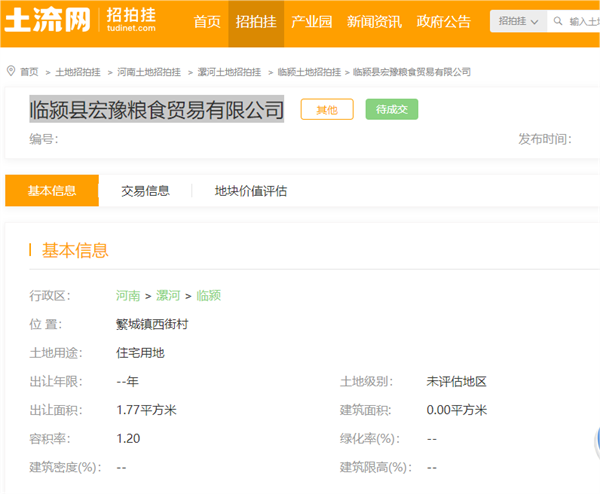Open 新闻资讯 from the top menu
The width and height of the screenshot is (600, 494).
[374, 22]
